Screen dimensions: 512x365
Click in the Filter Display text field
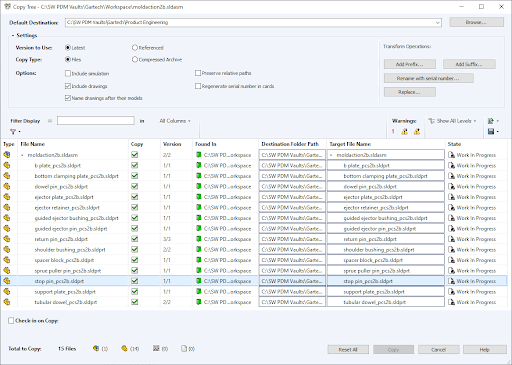click(x=96, y=121)
